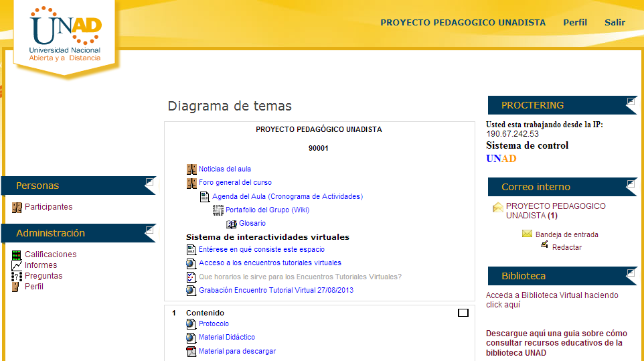644x361 pixels.
Task: Click the Redactar pencil icon
Action: point(545,246)
